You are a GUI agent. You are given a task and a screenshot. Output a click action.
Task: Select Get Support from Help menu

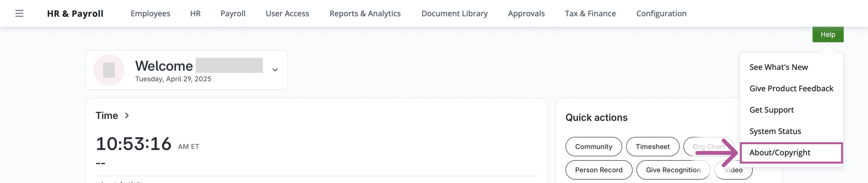point(771,110)
